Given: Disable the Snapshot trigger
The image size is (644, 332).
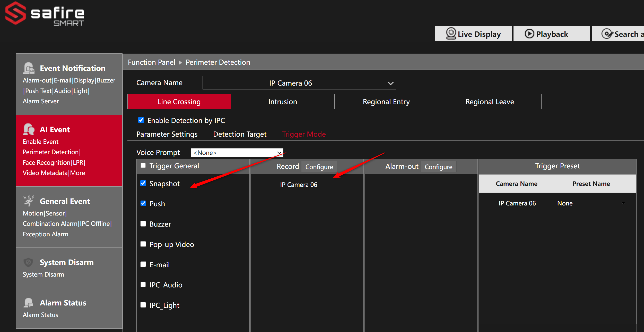Looking at the screenshot, I should tap(143, 183).
